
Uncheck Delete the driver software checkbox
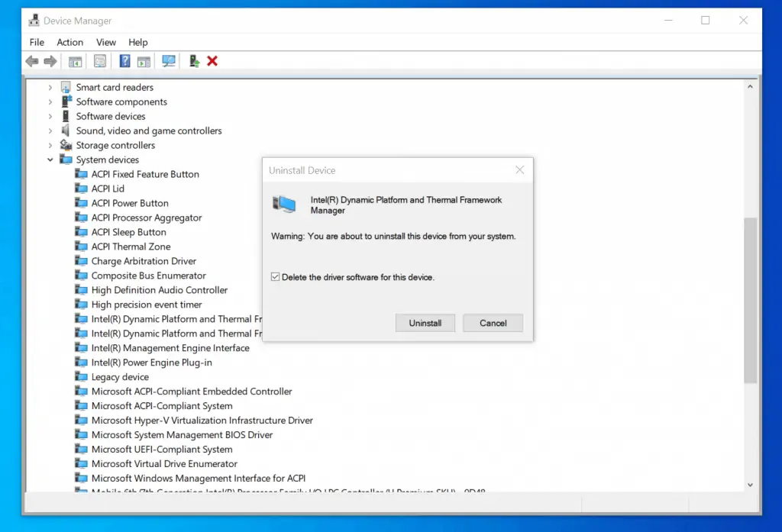pyautogui.click(x=276, y=277)
